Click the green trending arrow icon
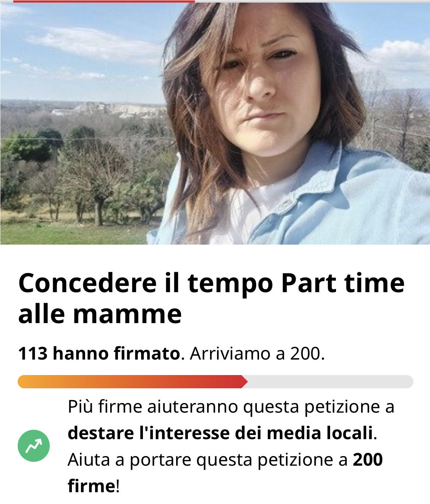This screenshot has height=504, width=430. point(34,446)
